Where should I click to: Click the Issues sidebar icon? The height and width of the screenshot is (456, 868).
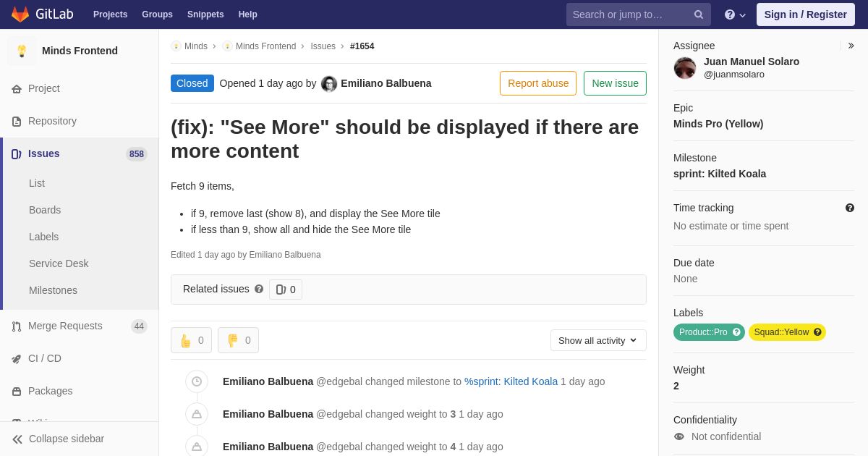17,154
